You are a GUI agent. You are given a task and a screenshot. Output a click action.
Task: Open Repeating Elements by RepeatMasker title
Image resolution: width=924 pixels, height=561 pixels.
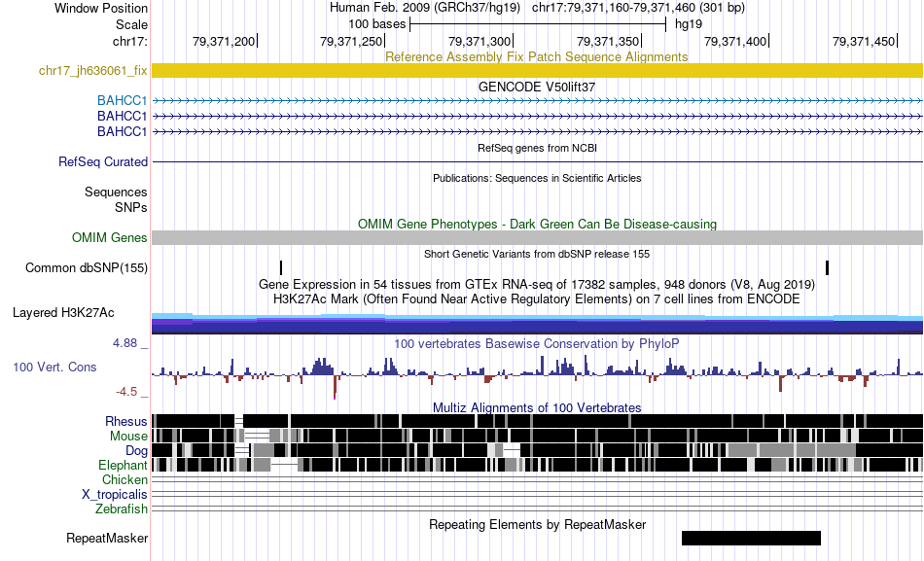tap(538, 524)
